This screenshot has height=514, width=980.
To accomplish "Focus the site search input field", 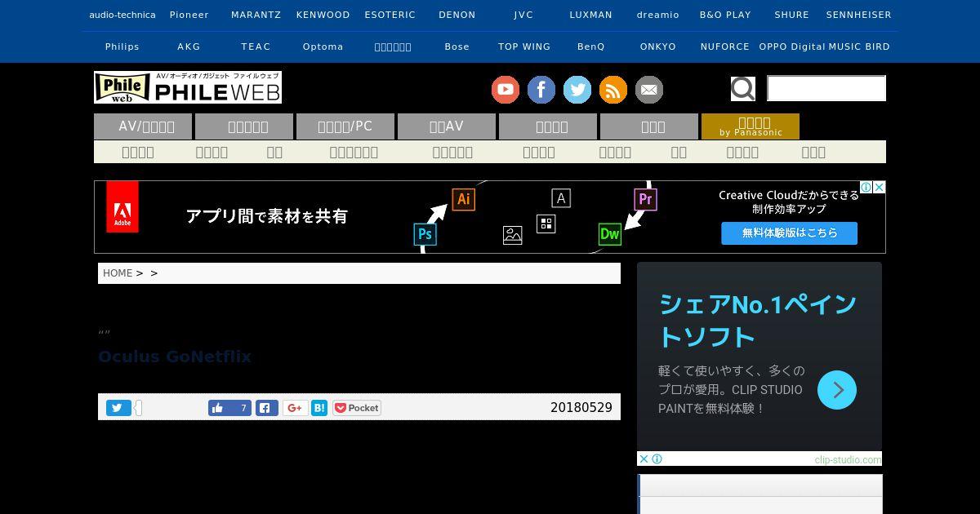I will coord(826,88).
